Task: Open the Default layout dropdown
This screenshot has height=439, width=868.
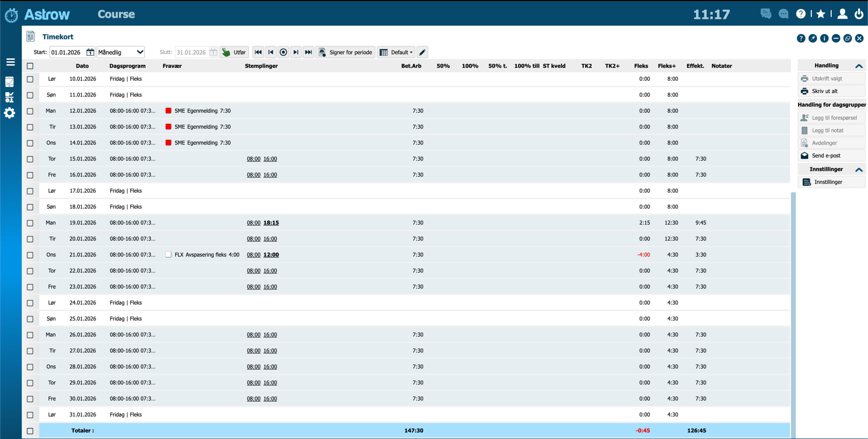Action: [x=396, y=52]
